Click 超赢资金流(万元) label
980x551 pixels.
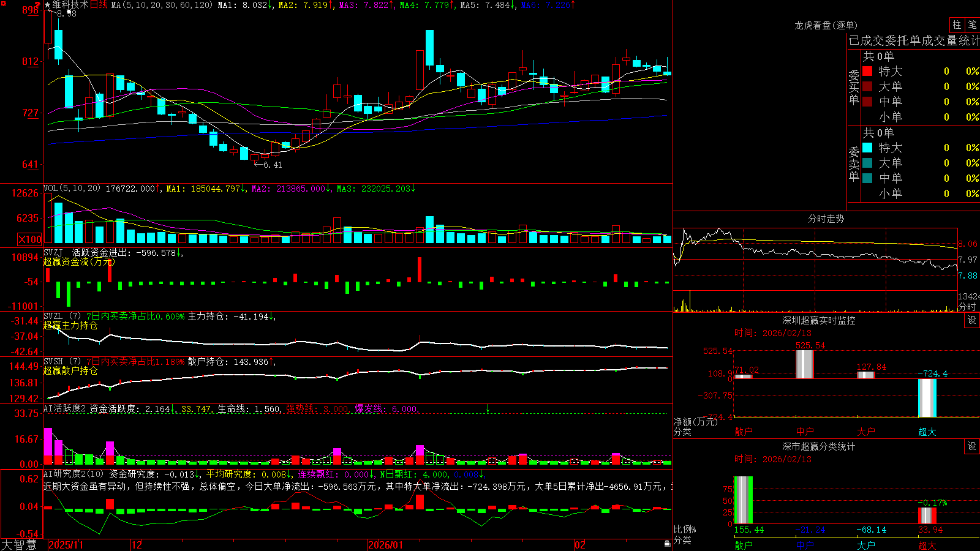pos(79,261)
